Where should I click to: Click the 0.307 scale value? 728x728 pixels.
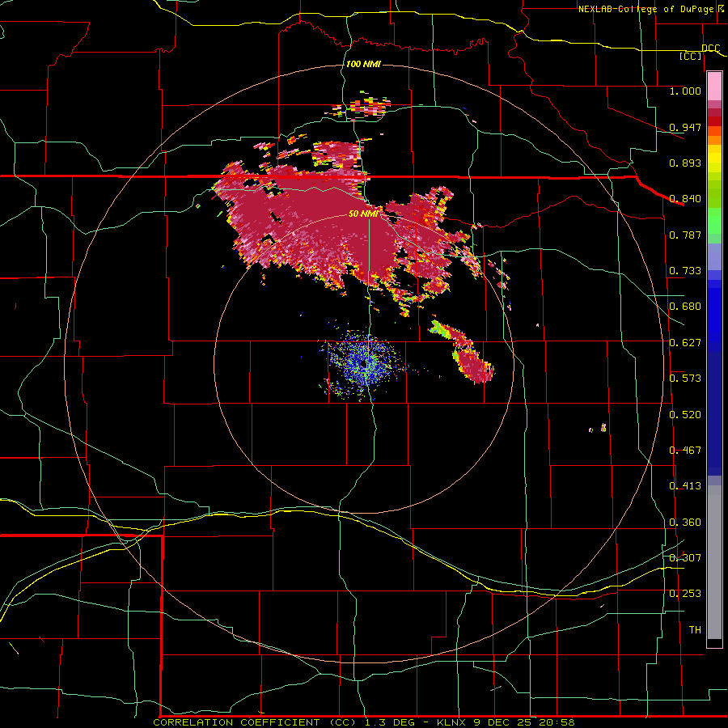(685, 557)
